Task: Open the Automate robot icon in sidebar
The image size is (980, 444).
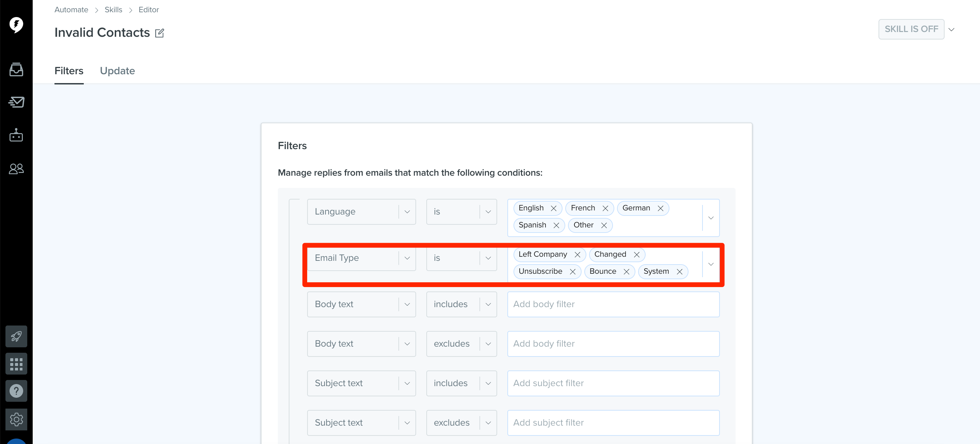Action: point(16,135)
